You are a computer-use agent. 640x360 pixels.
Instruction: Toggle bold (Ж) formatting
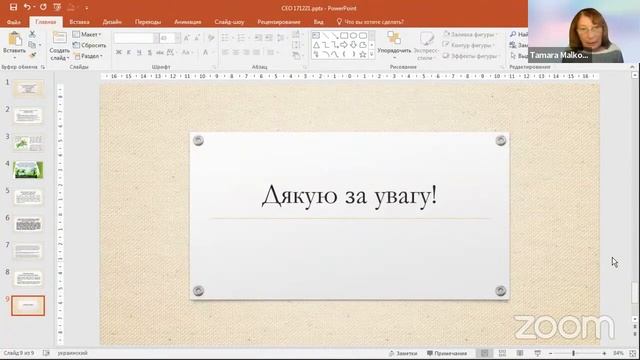[x=118, y=52]
